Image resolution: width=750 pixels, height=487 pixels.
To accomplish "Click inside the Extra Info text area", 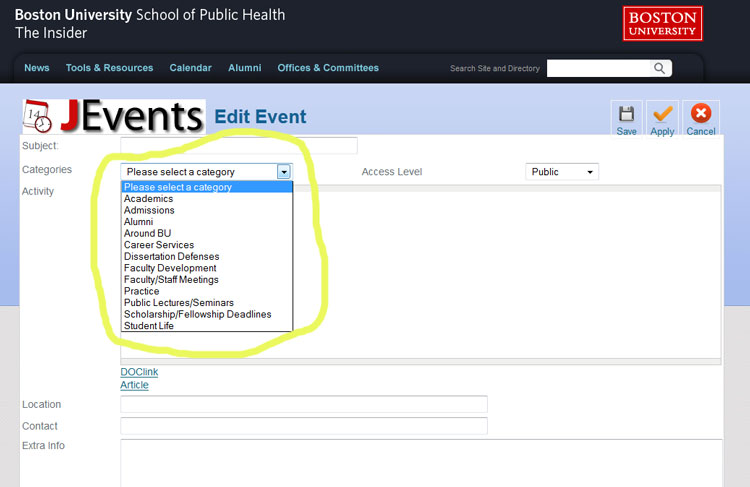I will pyautogui.click(x=421, y=463).
